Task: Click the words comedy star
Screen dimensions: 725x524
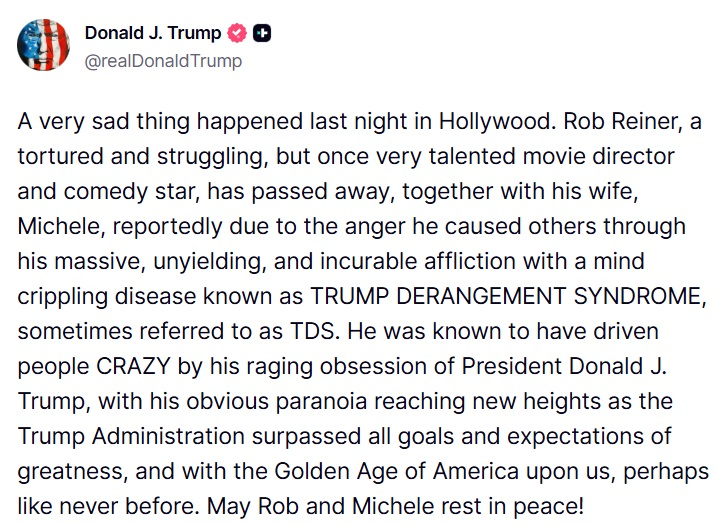Action: [115, 192]
